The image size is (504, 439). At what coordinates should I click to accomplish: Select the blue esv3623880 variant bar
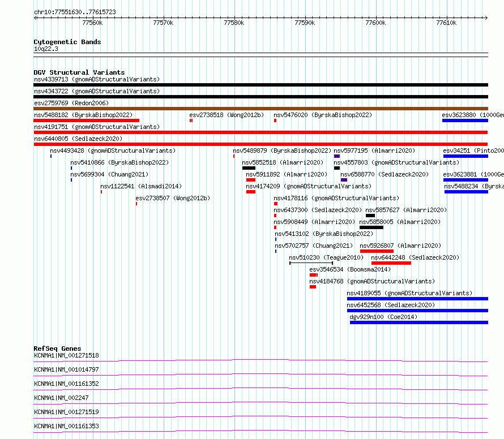pyautogui.click(x=465, y=120)
